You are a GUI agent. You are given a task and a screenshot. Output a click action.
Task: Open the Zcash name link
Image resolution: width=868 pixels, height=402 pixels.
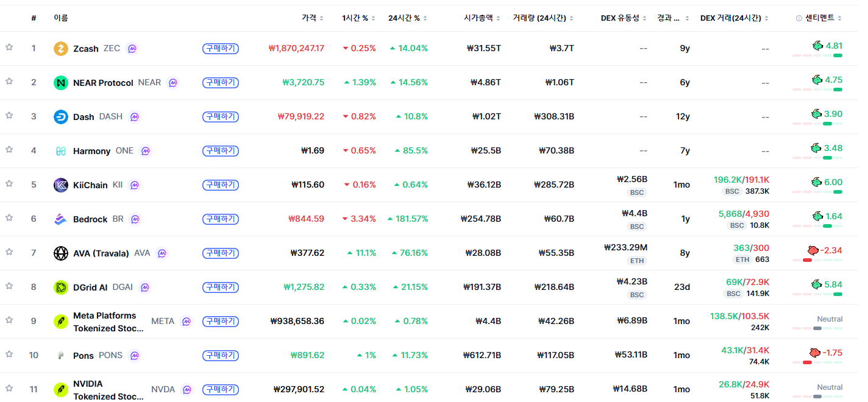tap(85, 49)
